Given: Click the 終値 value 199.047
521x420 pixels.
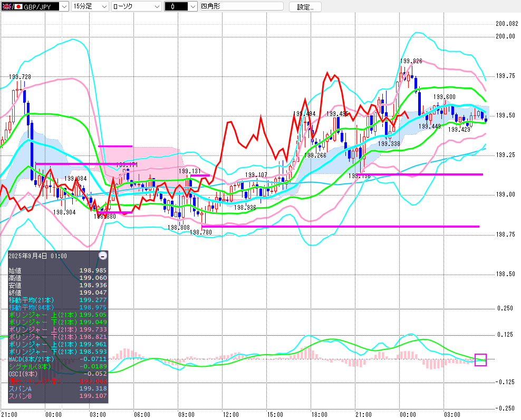Looking at the screenshot, I should (93, 292).
